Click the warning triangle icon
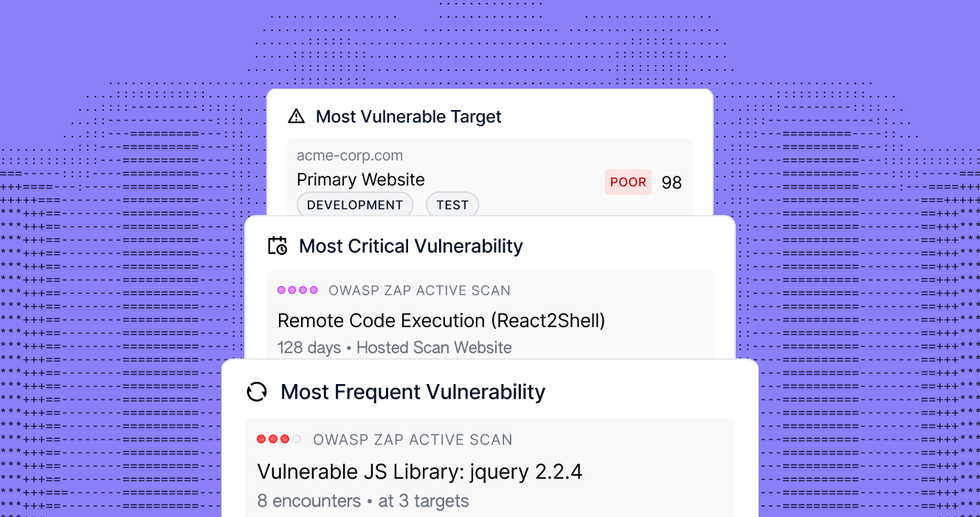Viewport: 980px width, 517px height. click(x=296, y=116)
